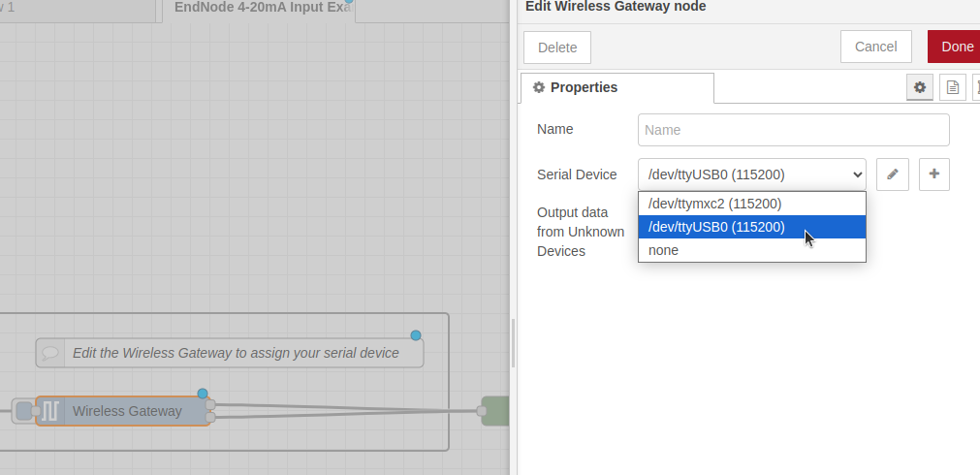Image resolution: width=980 pixels, height=475 pixels.
Task: Click the pencil icon to edit the serial device
Action: [x=892, y=174]
